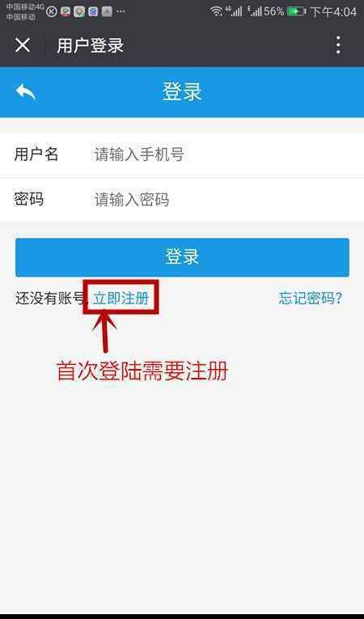
Task: Tap the ellipsis notification overflow in status bar
Action: click(x=121, y=11)
